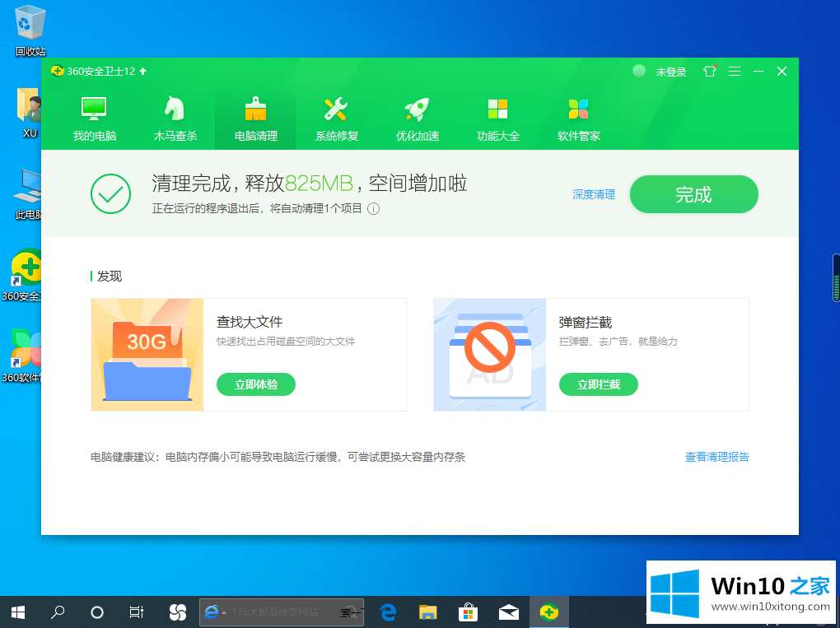Click 360安全卫士 taskbar icon
The width and height of the screenshot is (840, 628).
[549, 612]
